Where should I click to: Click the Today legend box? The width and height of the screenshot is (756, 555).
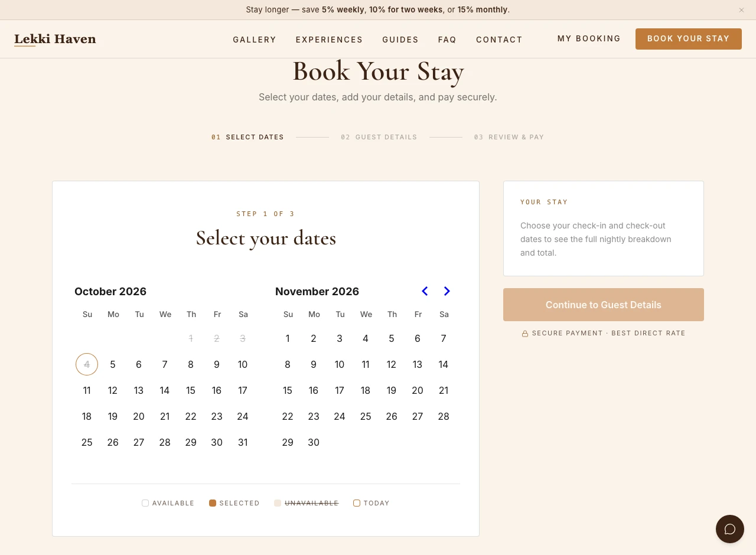pyautogui.click(x=357, y=503)
